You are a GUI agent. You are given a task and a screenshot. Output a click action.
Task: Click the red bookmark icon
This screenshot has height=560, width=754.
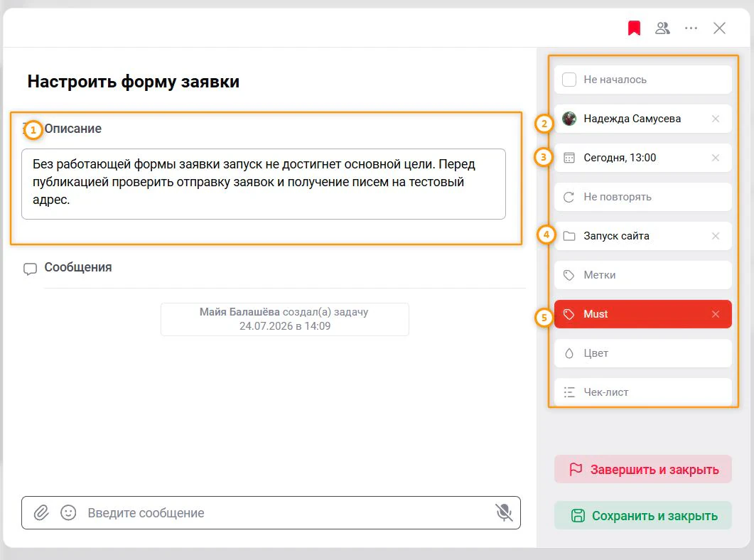tap(634, 28)
